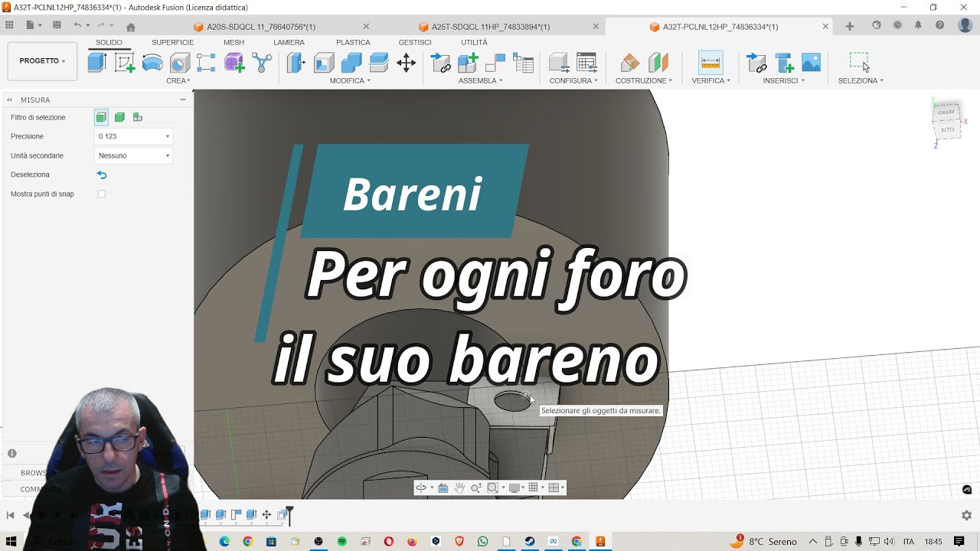Switch to the MESH tab
Image resolution: width=980 pixels, height=551 pixels.
point(234,43)
